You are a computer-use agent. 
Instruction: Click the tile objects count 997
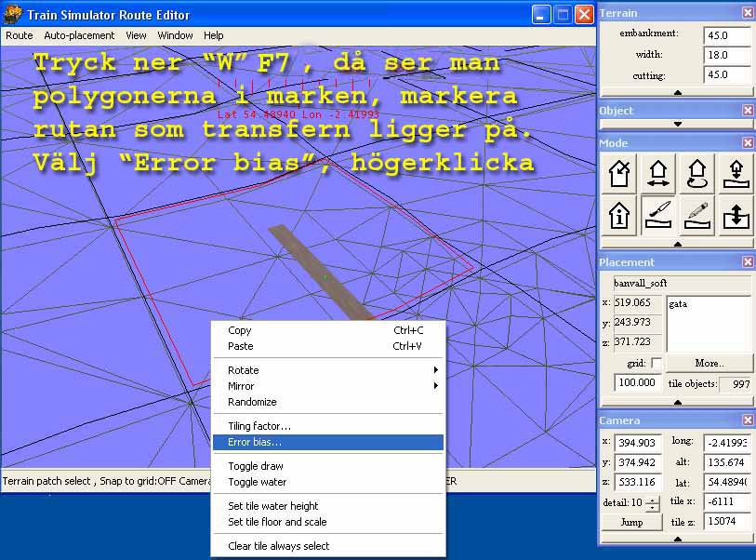[x=735, y=384]
